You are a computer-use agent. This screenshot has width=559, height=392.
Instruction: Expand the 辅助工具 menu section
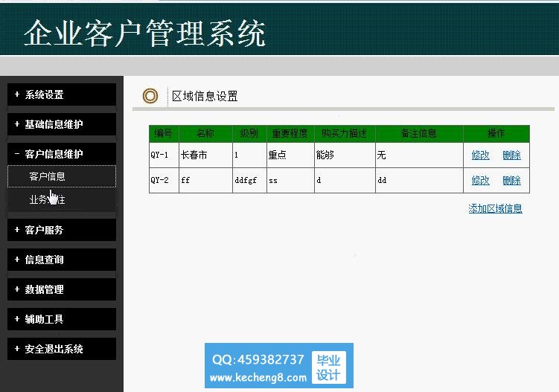coord(62,319)
